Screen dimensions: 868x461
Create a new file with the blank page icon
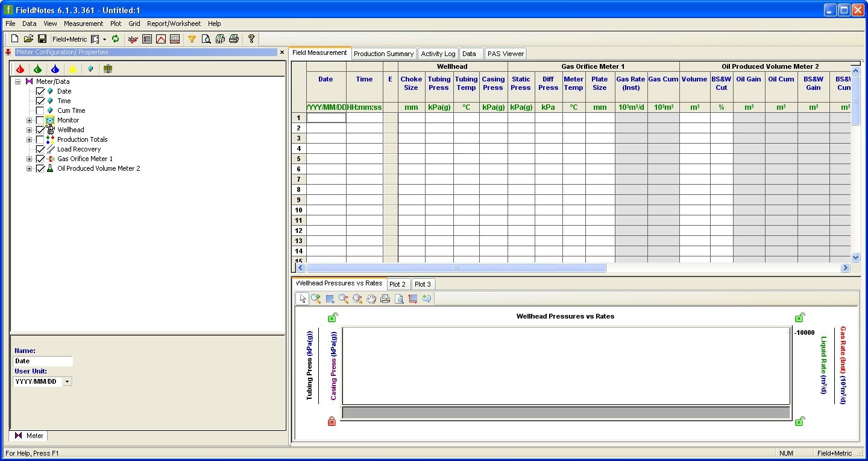point(15,39)
